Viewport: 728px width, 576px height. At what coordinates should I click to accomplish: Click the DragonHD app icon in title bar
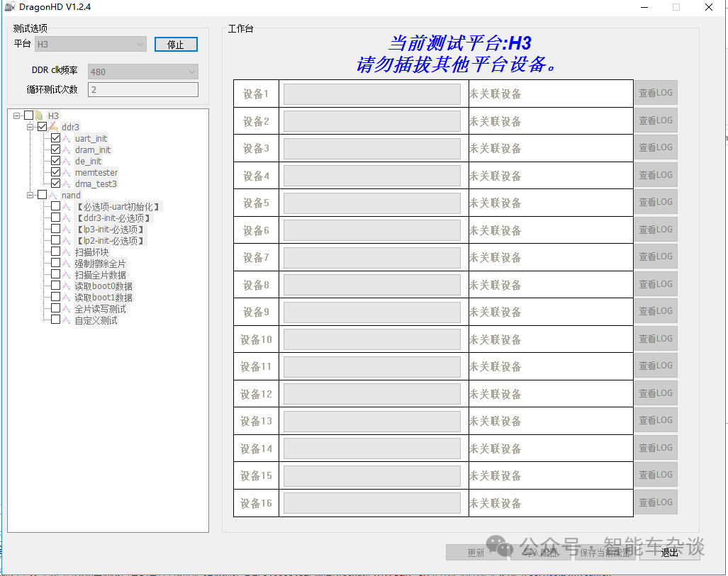click(9, 7)
